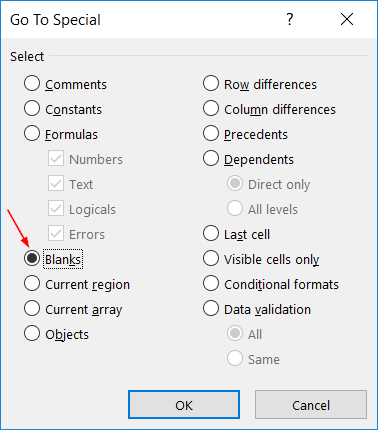Viewport: 378px width, 430px height.
Task: Pick the Blanks radio button
Action: click(32, 258)
